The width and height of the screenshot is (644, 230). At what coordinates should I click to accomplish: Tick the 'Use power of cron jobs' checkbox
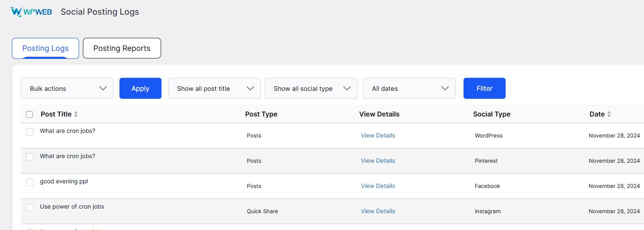(x=30, y=207)
